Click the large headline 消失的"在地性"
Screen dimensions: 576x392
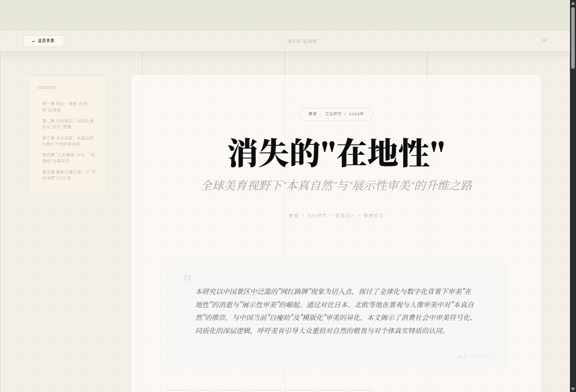coord(336,153)
